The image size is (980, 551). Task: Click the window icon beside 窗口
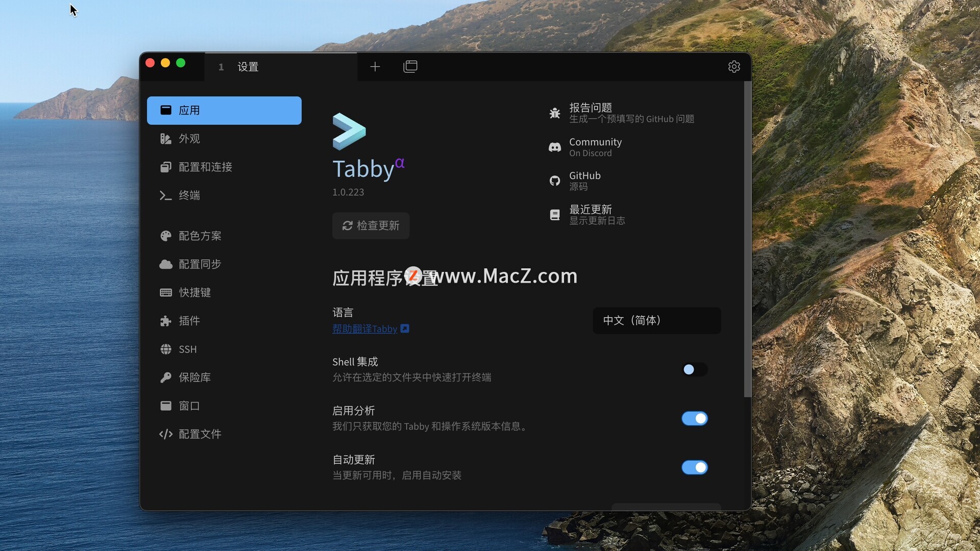coord(166,406)
